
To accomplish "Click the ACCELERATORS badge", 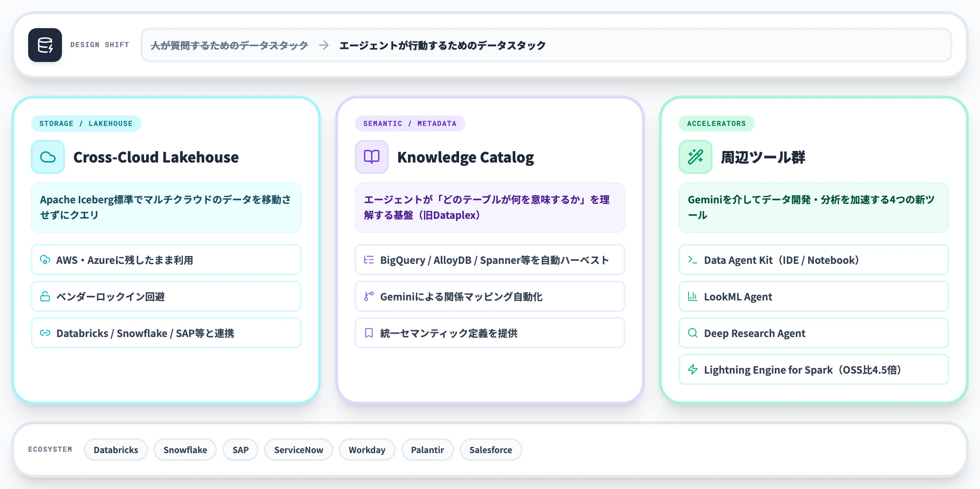I will point(716,123).
